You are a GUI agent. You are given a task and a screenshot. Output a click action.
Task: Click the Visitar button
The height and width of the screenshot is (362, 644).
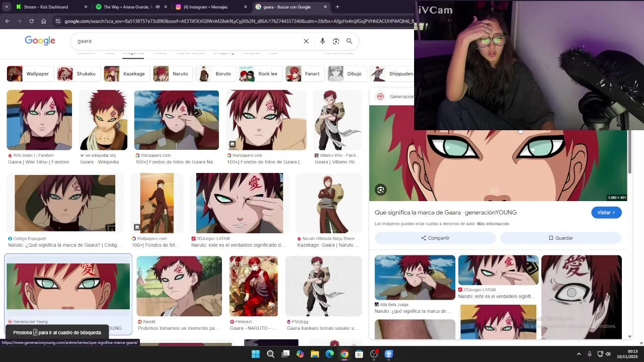point(606,213)
